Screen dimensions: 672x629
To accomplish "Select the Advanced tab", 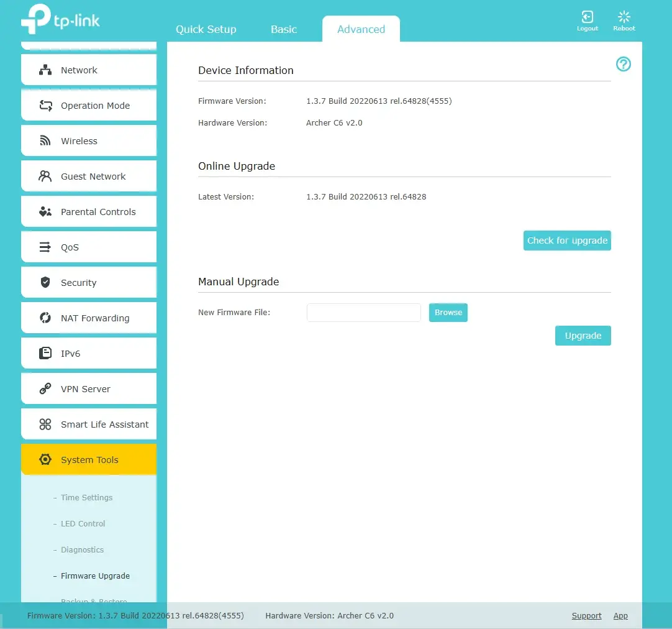I will point(361,29).
